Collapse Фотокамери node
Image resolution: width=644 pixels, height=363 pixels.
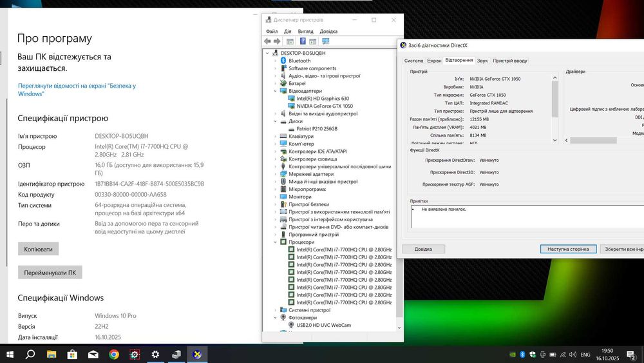tap(276, 317)
